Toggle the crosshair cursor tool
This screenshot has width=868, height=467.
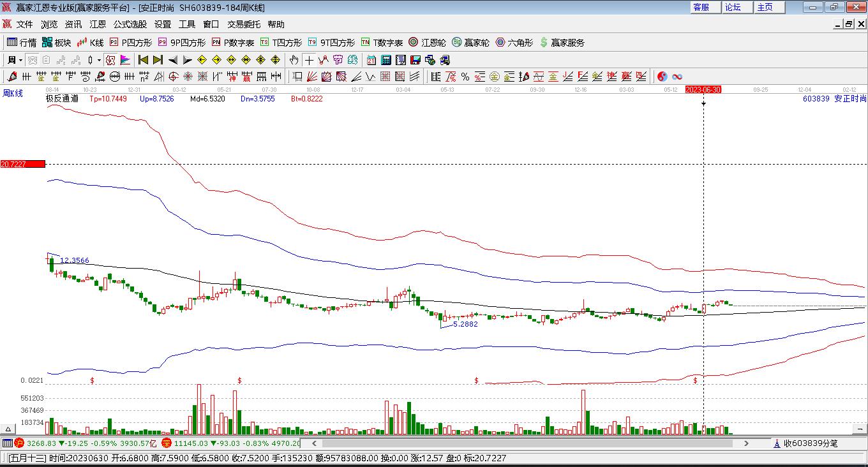click(309, 60)
